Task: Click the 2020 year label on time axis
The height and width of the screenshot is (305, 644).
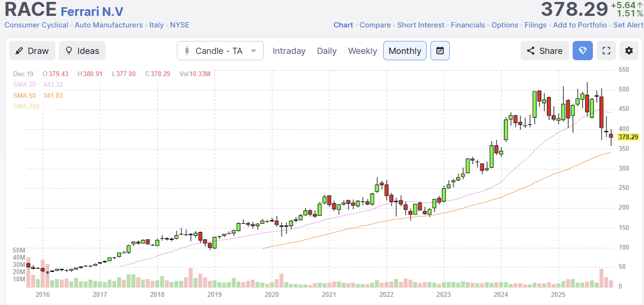Action: 271,294
